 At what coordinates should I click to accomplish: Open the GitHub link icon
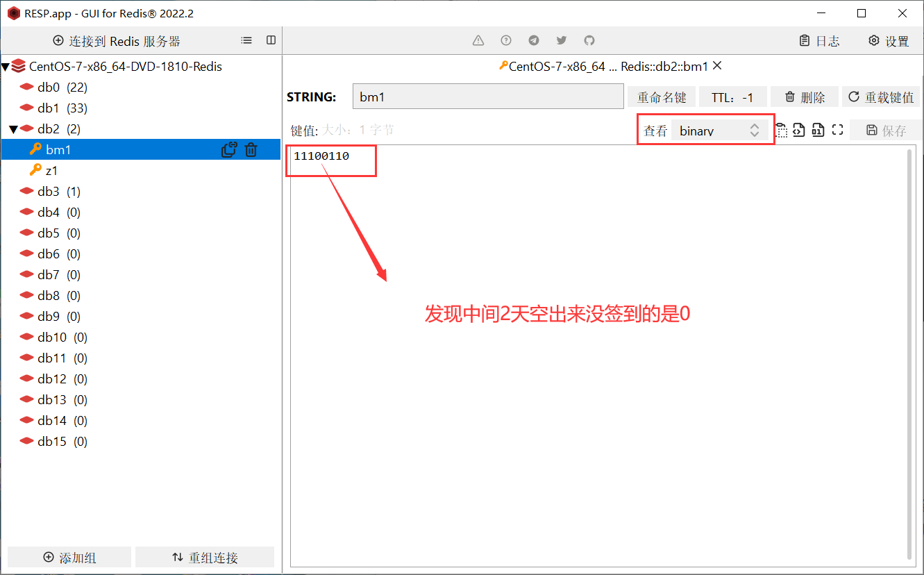[x=589, y=40]
